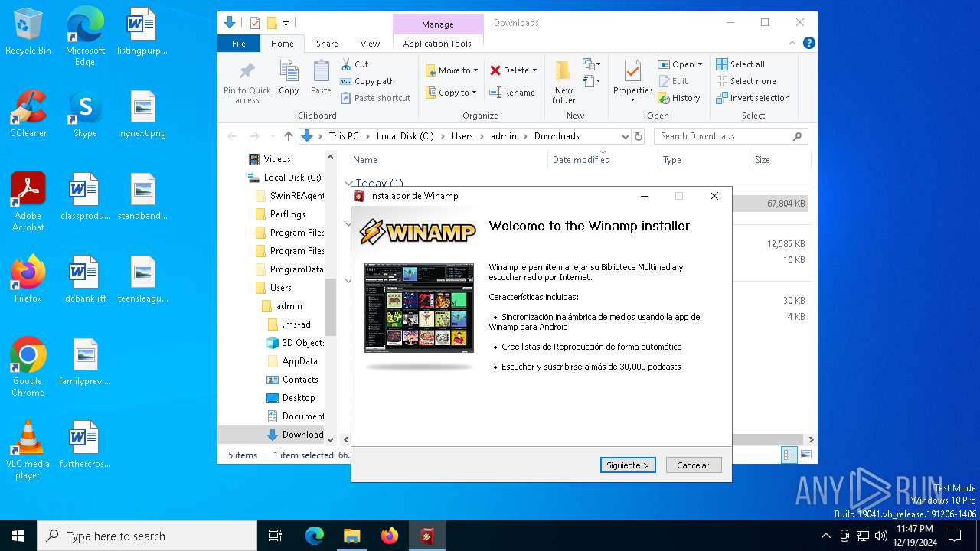980x551 pixels.
Task: Create a New folder
Action: pyautogui.click(x=563, y=83)
